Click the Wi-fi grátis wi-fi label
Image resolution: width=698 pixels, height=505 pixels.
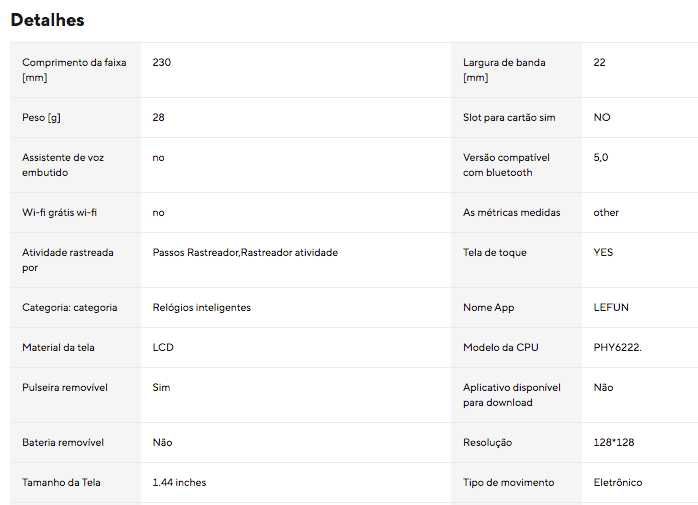coord(59,212)
